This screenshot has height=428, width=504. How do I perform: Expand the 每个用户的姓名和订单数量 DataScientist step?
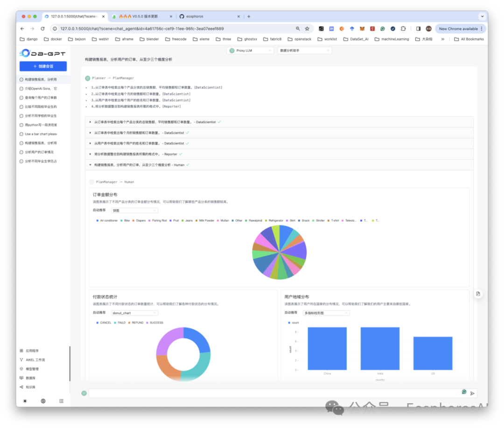[x=279, y=143]
